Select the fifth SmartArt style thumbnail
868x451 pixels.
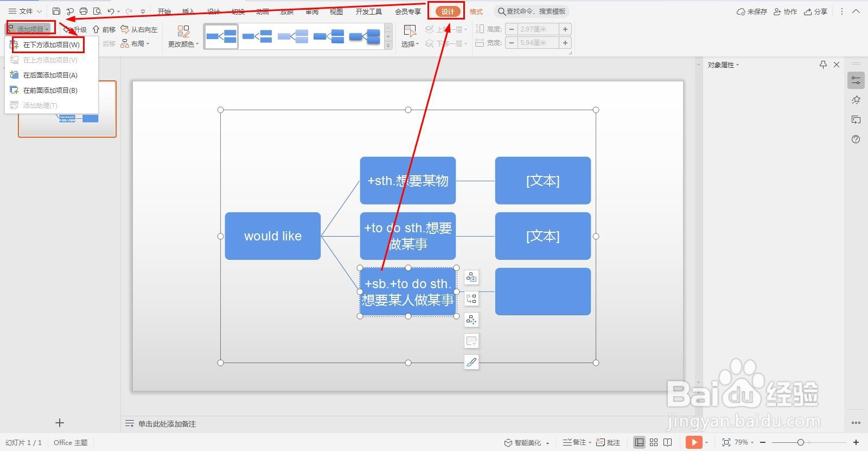365,36
